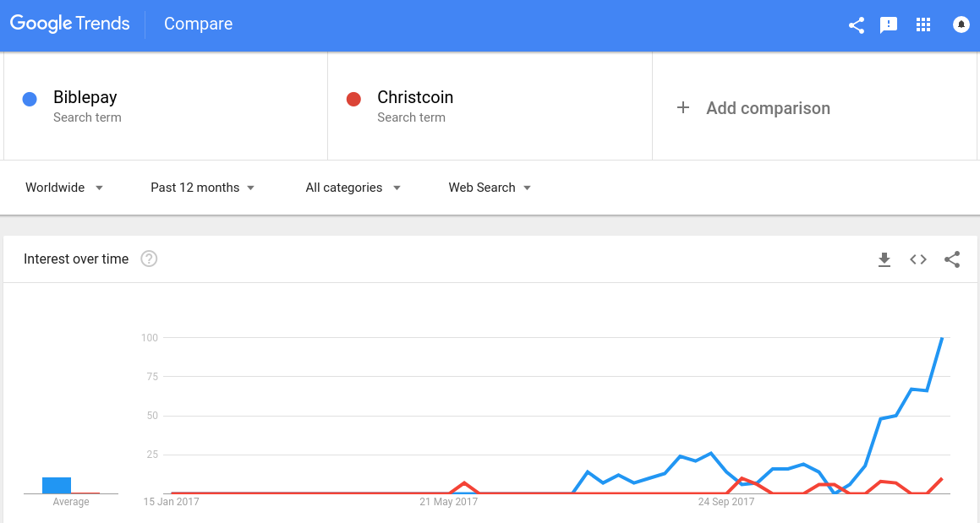This screenshot has width=980, height=523.
Task: Click the Google Trends logo
Action: (70, 24)
